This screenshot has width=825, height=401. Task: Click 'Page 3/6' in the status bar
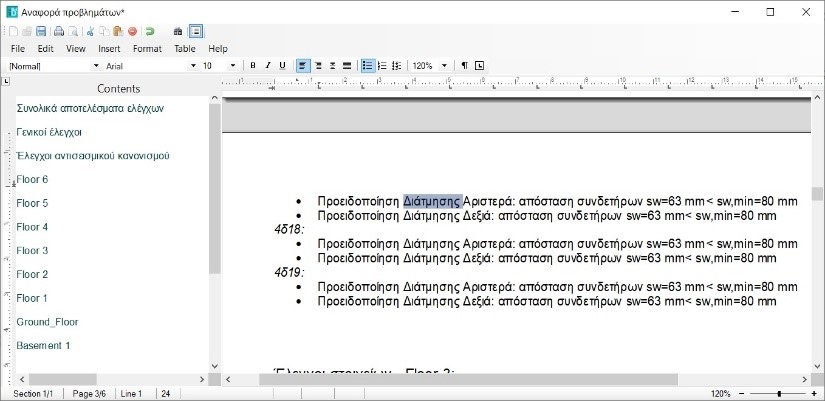(89, 394)
